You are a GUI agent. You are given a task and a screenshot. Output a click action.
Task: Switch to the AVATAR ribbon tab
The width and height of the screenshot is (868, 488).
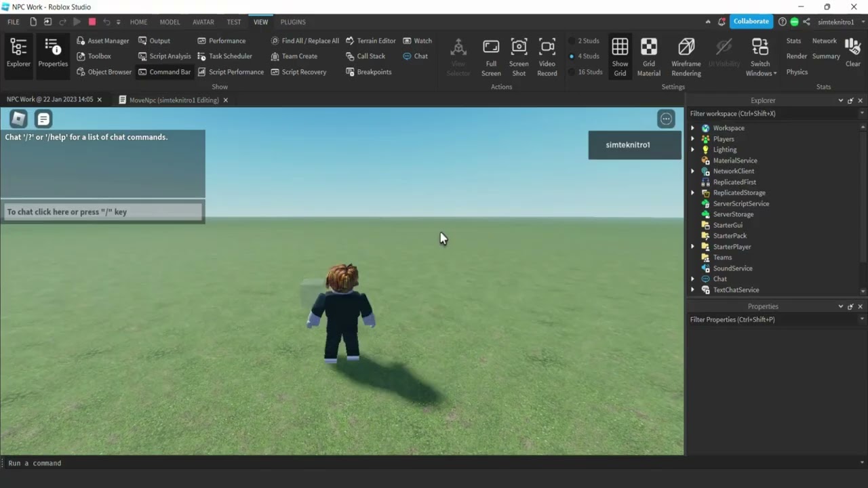(x=203, y=22)
